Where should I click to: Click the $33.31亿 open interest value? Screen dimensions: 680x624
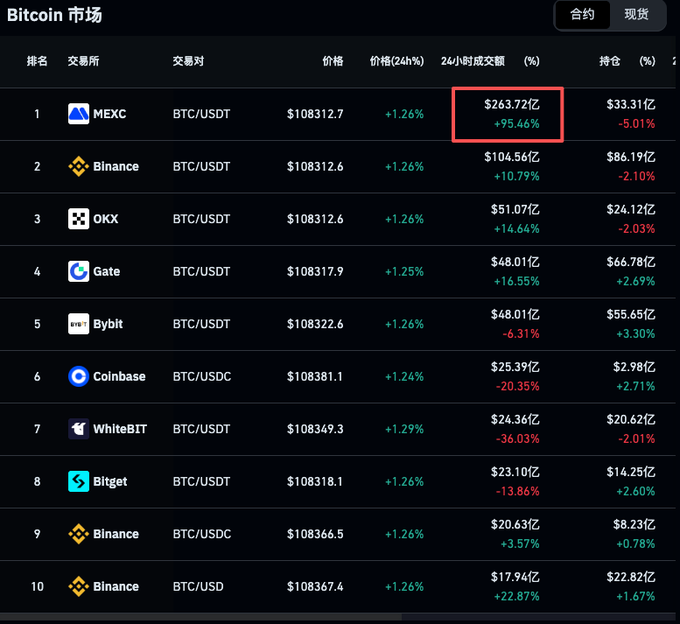[x=631, y=104]
